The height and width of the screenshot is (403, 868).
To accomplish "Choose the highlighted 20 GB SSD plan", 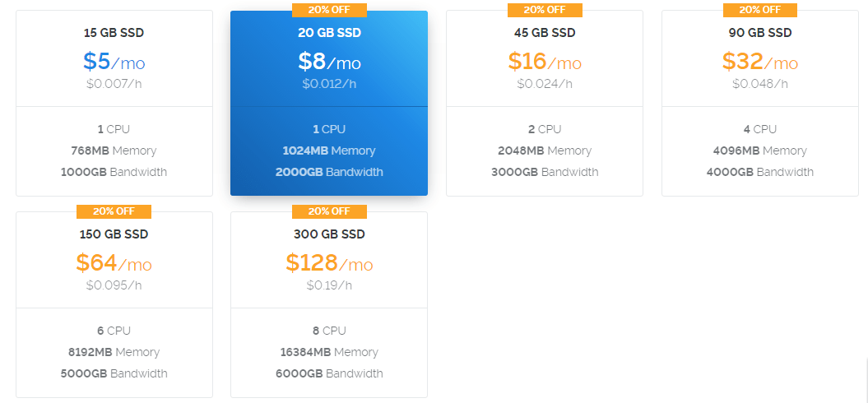I will pos(329,103).
